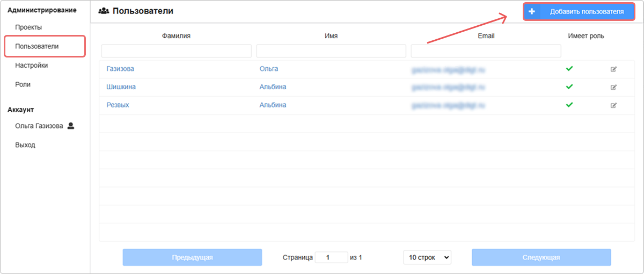Click Выход to log out
The height and width of the screenshot is (274, 644).
point(25,145)
